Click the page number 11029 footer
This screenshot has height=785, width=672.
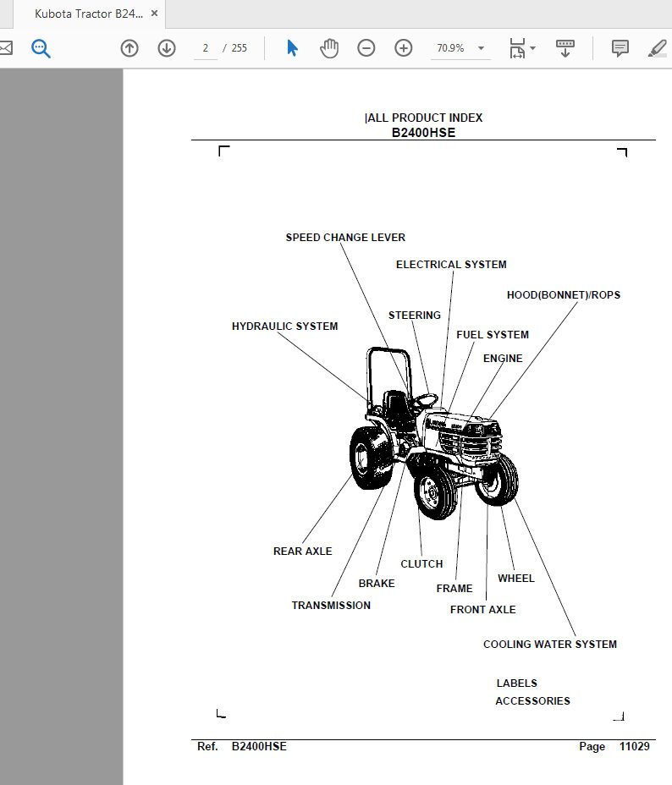(634, 746)
